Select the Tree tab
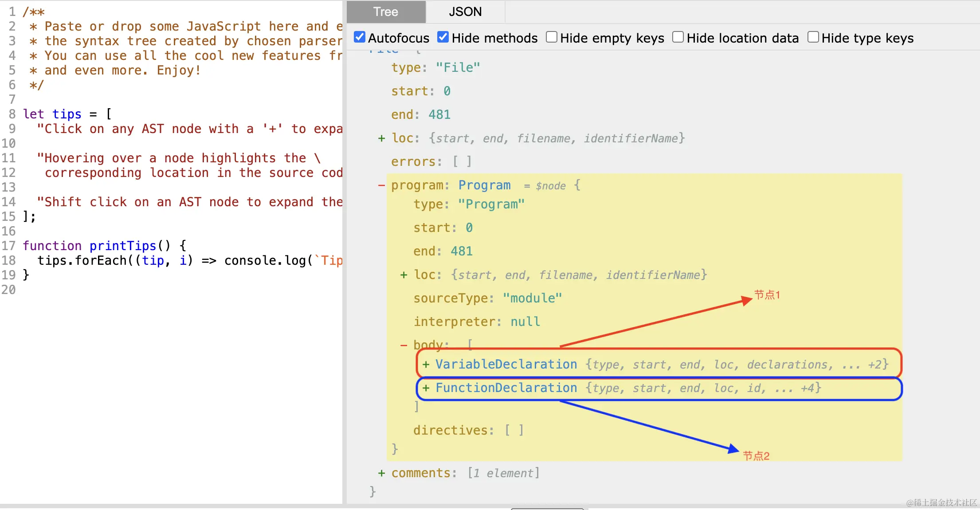Screen dimensions: 980x510 [385, 12]
